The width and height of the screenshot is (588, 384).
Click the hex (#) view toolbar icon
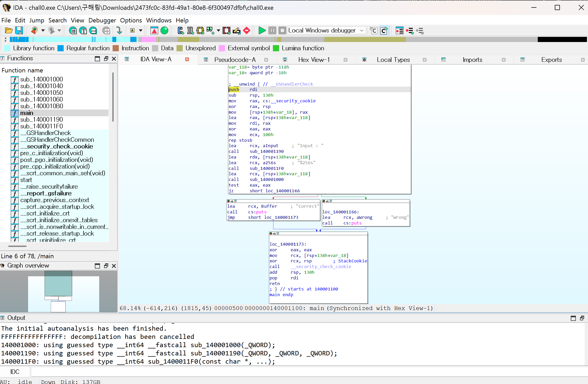(73, 31)
